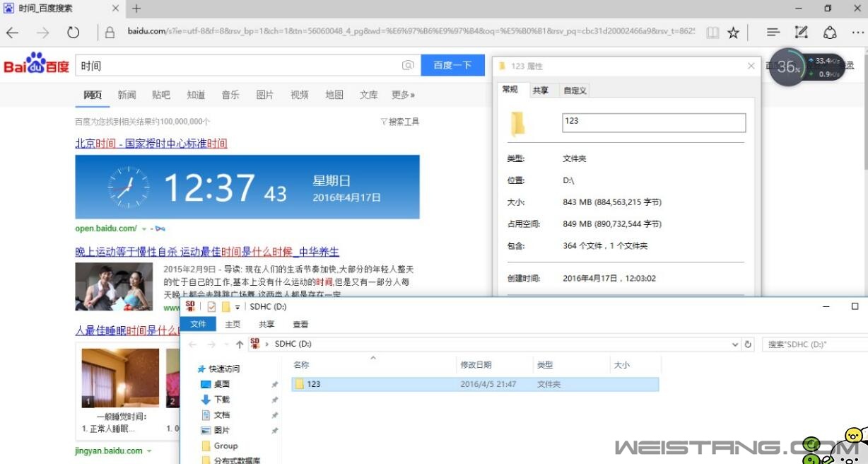The image size is (868, 464).
Task: Open a new Edge tab with plus
Action: pos(136,8)
